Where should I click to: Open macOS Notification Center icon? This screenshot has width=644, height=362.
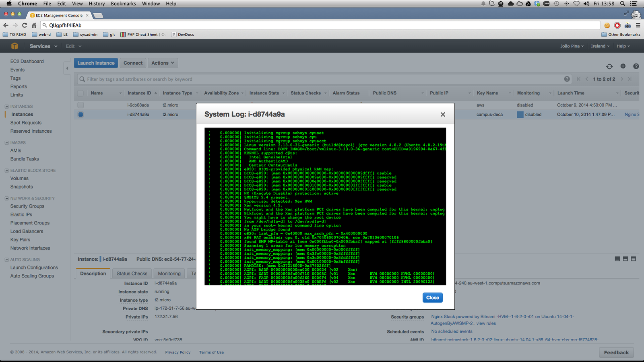634,4
